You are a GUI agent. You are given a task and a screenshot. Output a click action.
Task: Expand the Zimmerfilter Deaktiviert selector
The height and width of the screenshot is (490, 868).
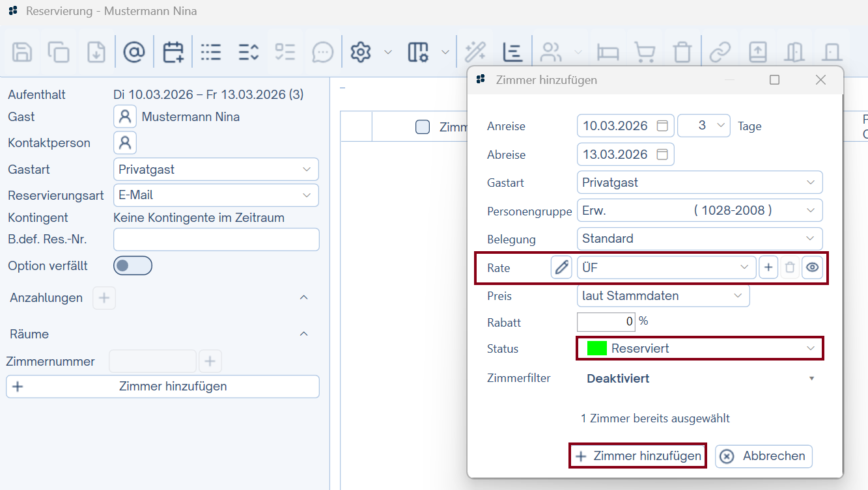coord(811,378)
